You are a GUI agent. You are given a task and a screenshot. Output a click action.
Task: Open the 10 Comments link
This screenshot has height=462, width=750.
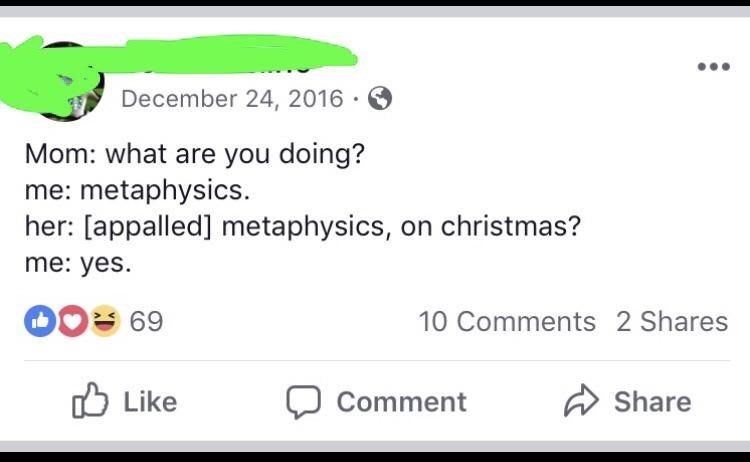tap(506, 321)
